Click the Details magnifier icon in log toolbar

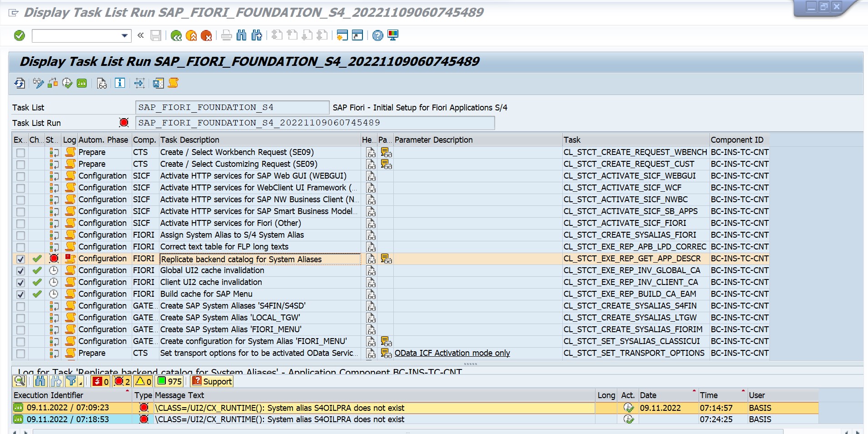[x=19, y=381]
